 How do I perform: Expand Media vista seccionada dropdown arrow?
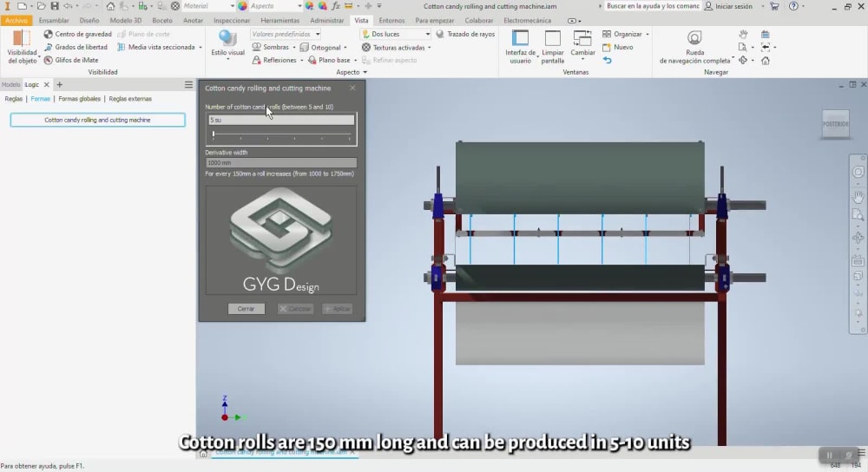point(201,48)
